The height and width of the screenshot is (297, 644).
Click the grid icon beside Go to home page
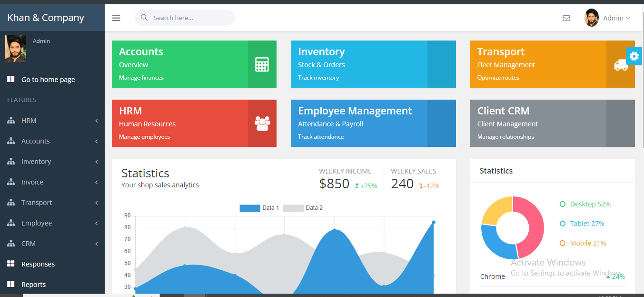click(x=10, y=79)
